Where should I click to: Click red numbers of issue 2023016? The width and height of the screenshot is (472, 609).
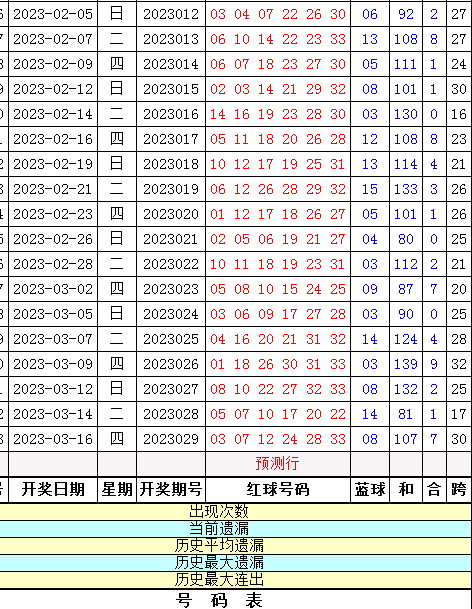278,115
